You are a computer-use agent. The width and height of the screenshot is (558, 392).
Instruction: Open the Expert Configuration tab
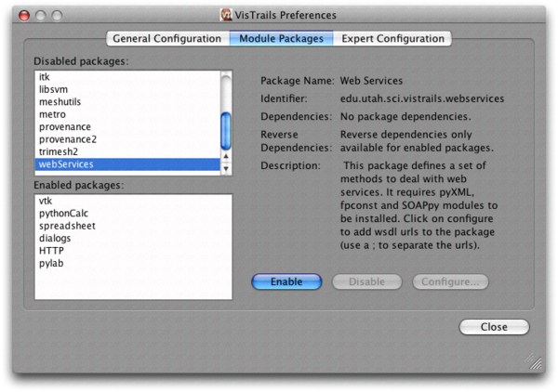click(x=392, y=39)
